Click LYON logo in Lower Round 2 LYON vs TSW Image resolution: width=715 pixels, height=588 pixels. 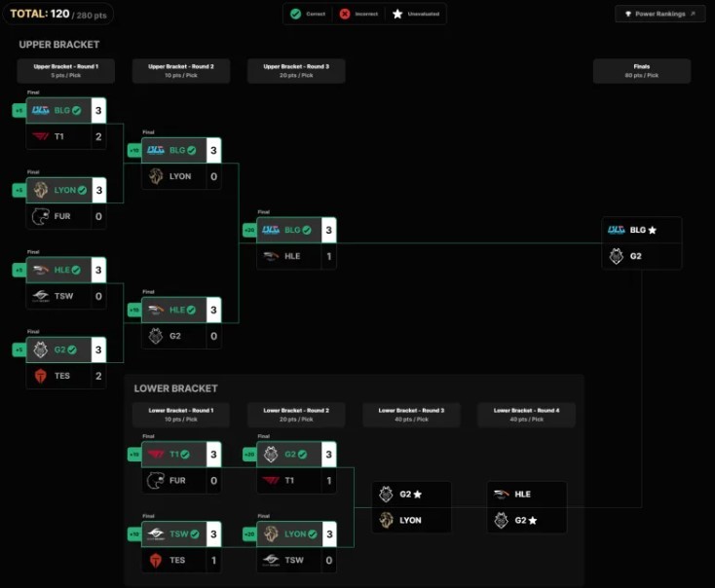point(271,533)
